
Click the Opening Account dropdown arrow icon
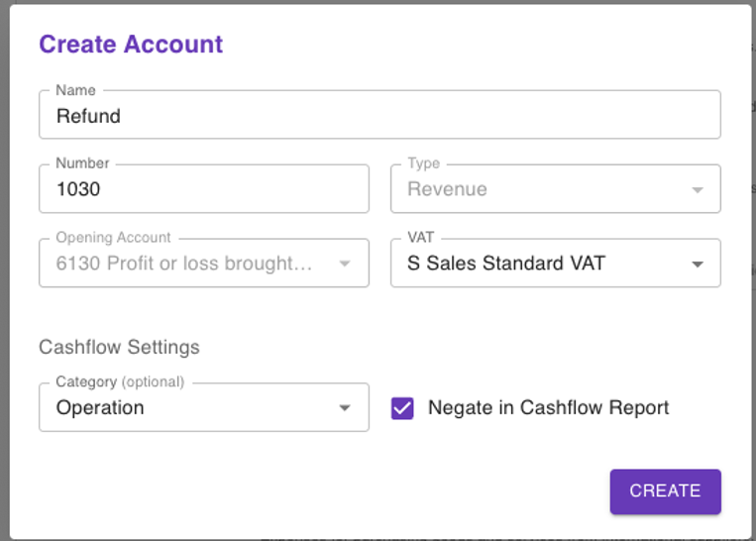coord(345,265)
